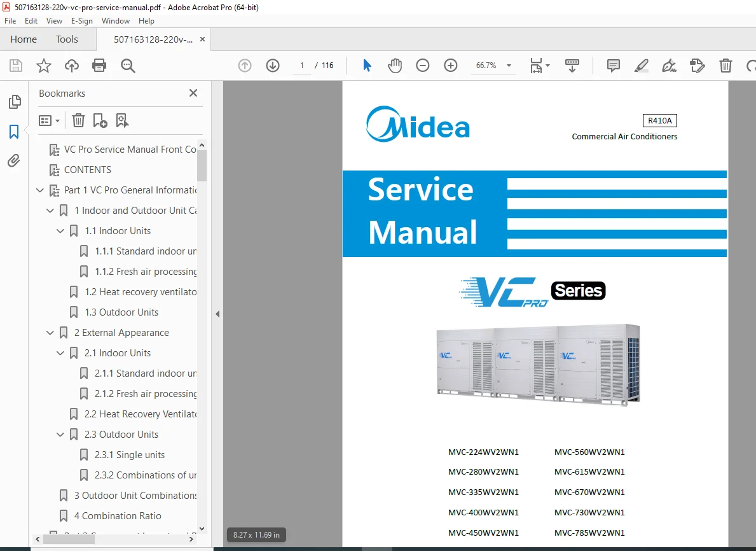Switch to the Tools tab
756x551 pixels.
pyautogui.click(x=67, y=39)
